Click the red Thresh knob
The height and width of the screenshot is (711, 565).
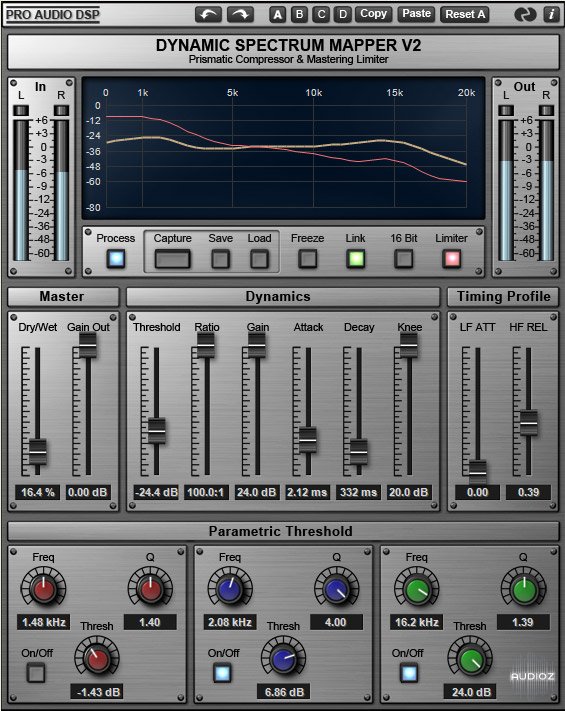click(x=97, y=658)
